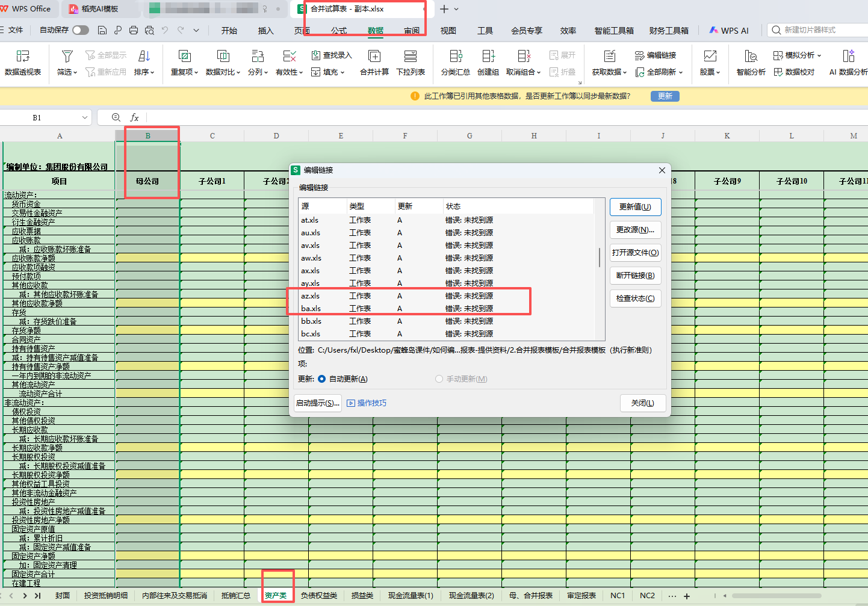Viewport: 868px width, 606px height.
Task: Toggle the AutoSave (自动保存) switch
Action: click(81, 30)
